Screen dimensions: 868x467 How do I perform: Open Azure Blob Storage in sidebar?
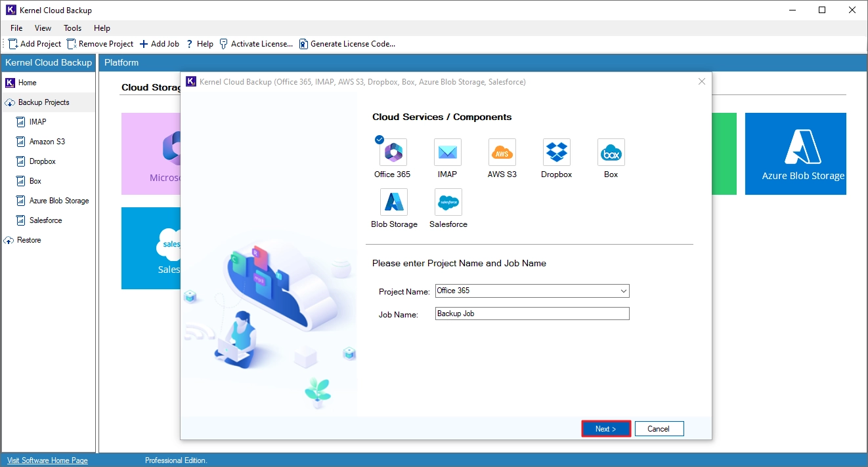tap(53, 201)
